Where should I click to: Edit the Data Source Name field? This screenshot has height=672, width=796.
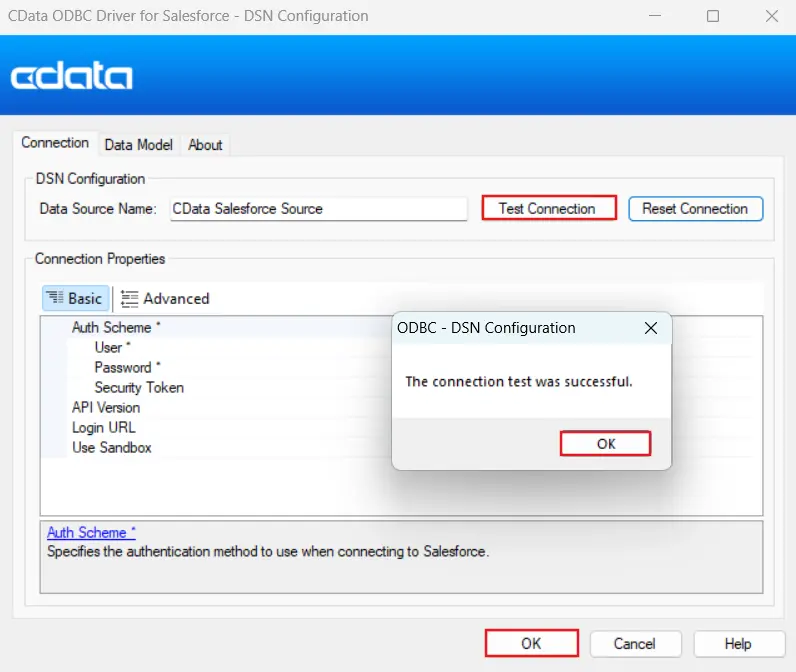pyautogui.click(x=318, y=209)
